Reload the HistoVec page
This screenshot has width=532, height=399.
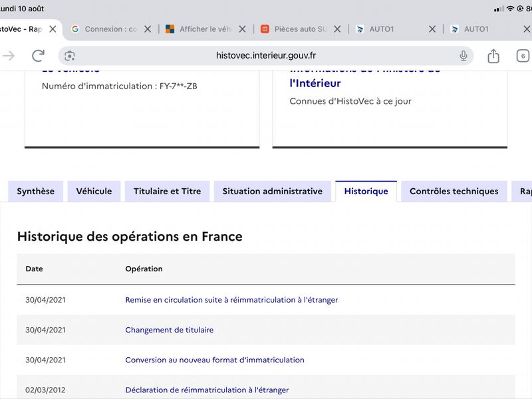pyautogui.click(x=38, y=55)
